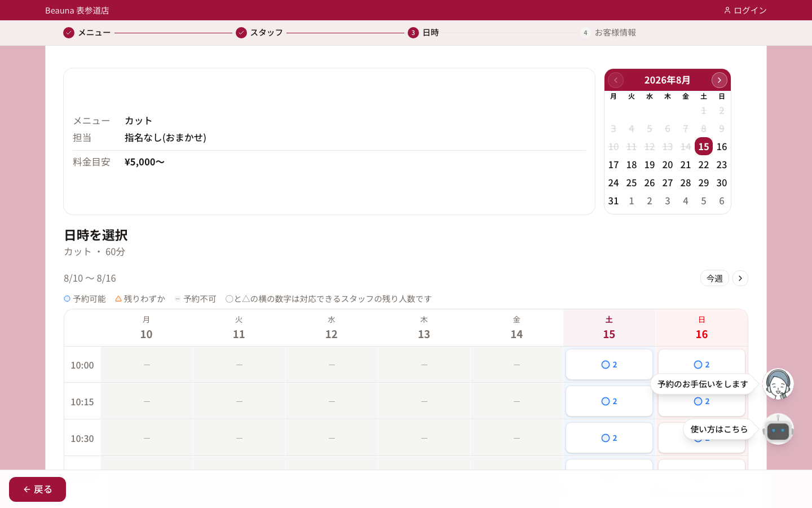Go back to the メニュー step
The image size is (812, 508).
87,33
